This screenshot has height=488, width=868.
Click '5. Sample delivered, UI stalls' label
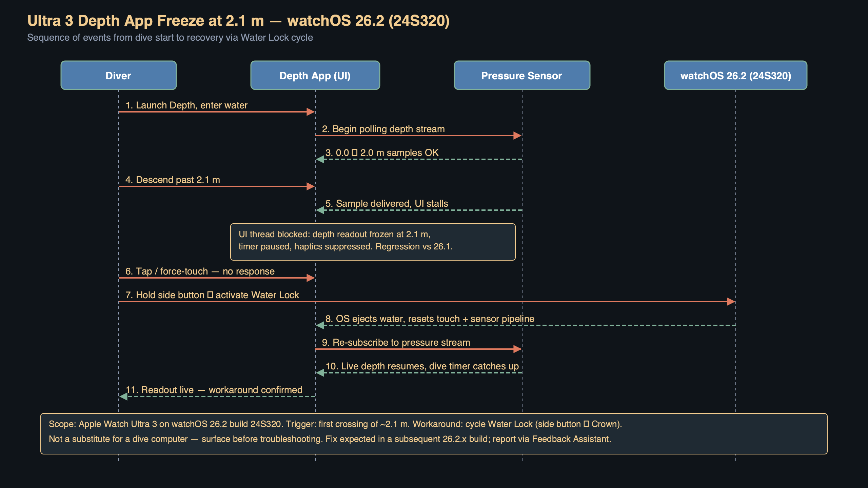(x=387, y=203)
